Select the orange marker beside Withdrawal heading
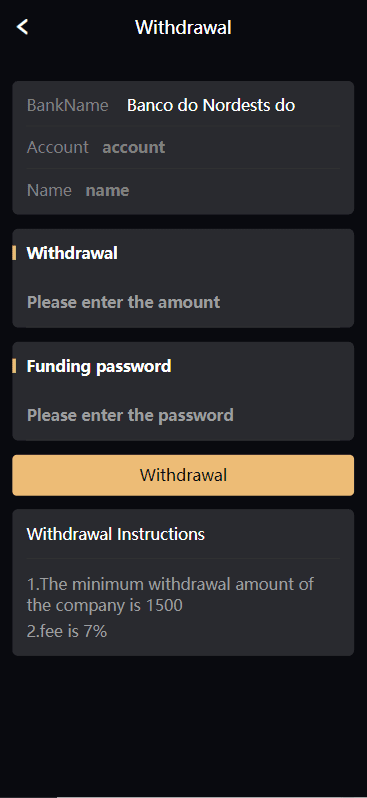 [x=14, y=253]
